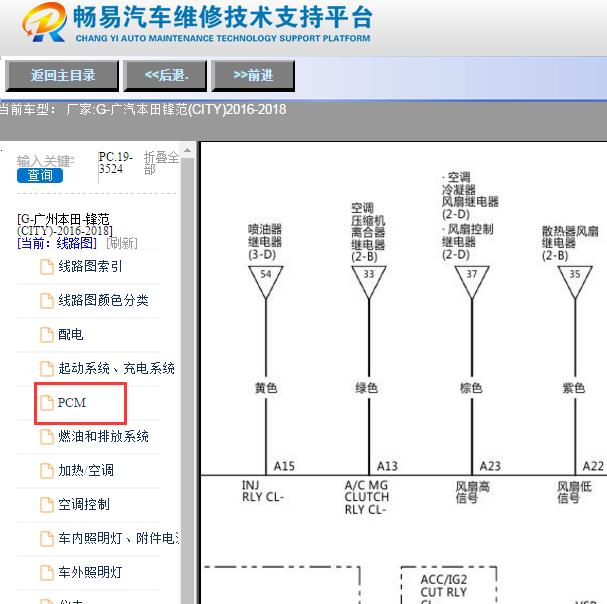Click the document icon beside 起动系统
This screenshot has height=604, width=607.
point(47,369)
